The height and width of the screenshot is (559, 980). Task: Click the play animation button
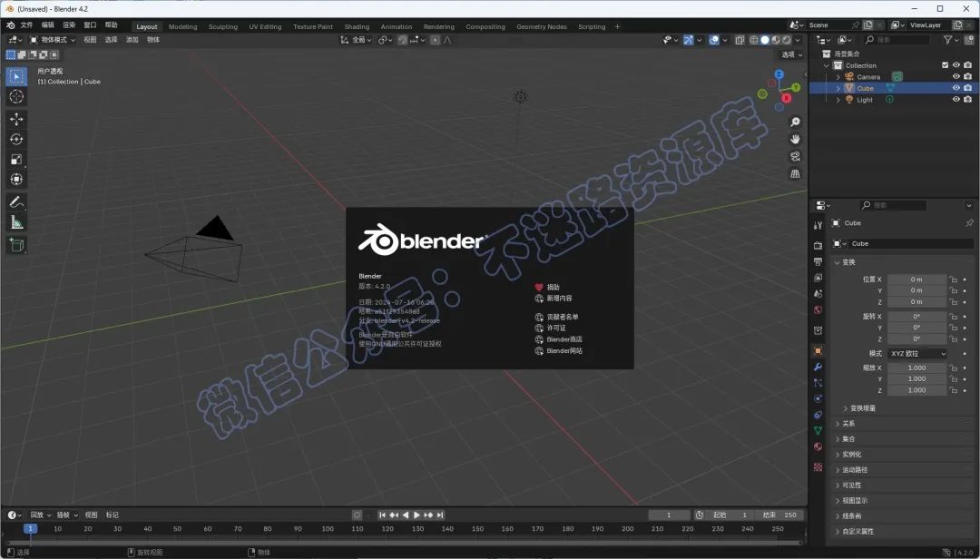(416, 515)
